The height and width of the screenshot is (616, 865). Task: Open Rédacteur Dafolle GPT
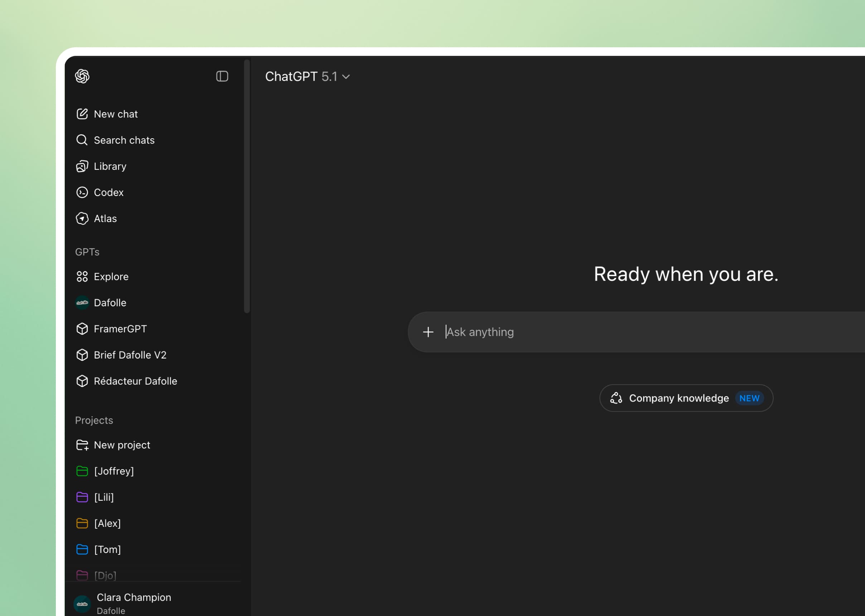tap(135, 381)
